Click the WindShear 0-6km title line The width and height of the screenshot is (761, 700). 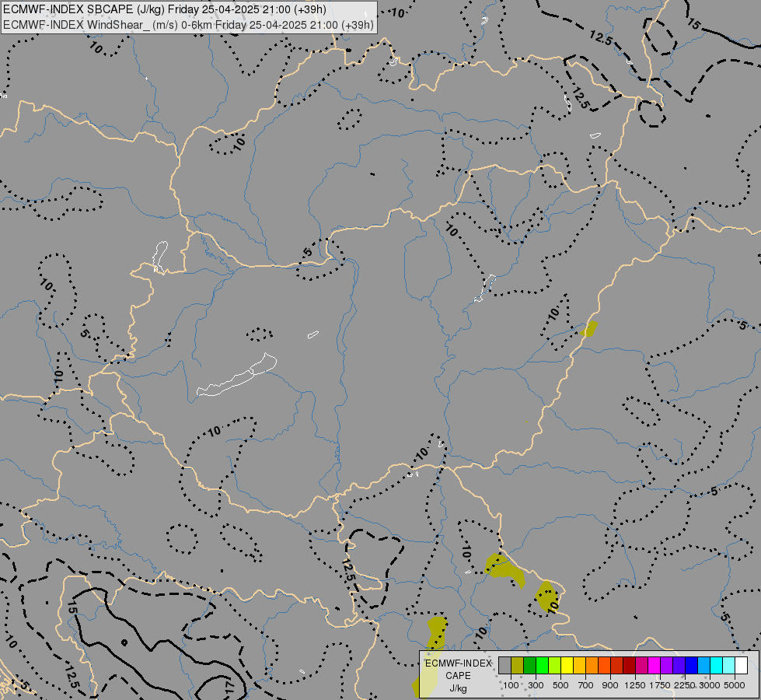(188, 25)
